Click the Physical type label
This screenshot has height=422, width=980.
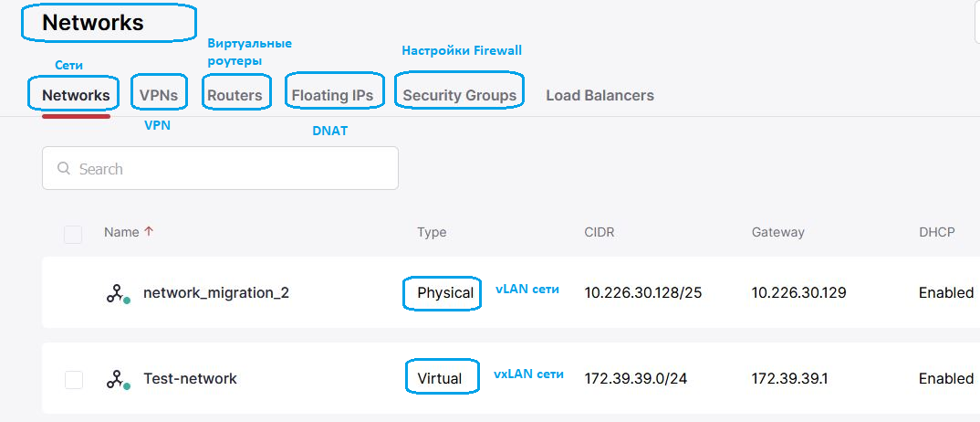point(444,293)
